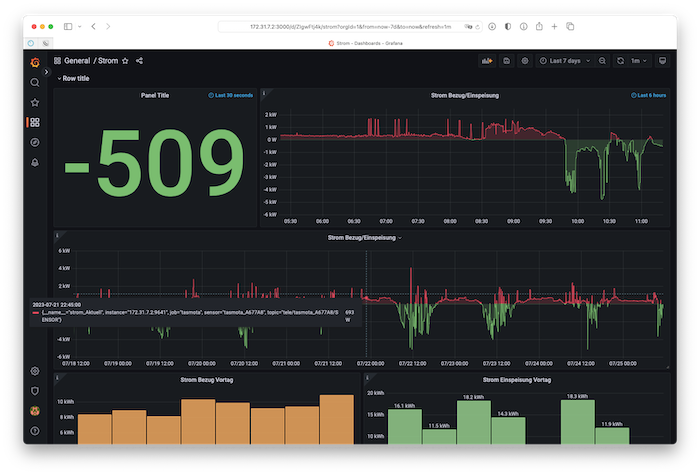Open the Last 7 days time picker
Screen dimensions: 700x475
coord(565,61)
